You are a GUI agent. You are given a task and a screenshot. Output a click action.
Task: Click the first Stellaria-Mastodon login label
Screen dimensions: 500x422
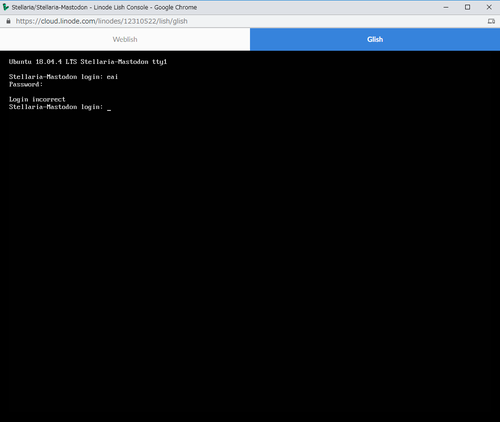click(x=56, y=77)
